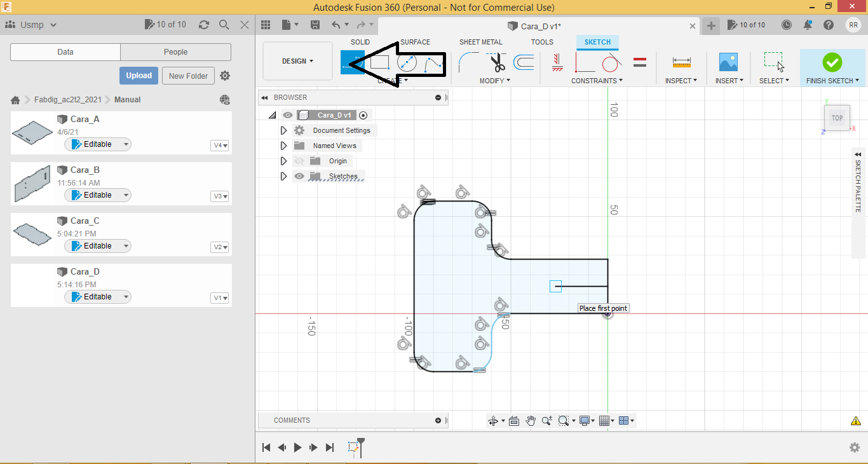Collapse the Cara_D v1 root node

(x=273, y=115)
